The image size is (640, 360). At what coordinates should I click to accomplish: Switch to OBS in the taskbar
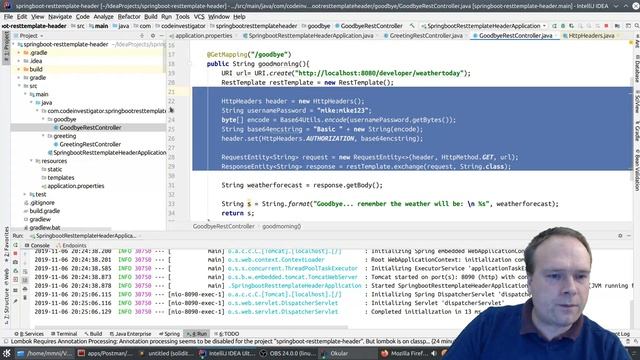[287, 353]
